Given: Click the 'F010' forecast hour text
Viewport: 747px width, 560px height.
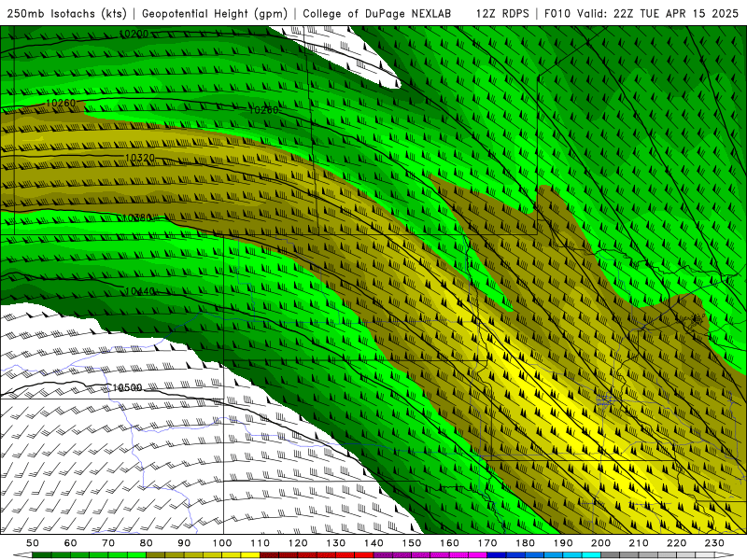Looking at the screenshot, I should point(557,14).
